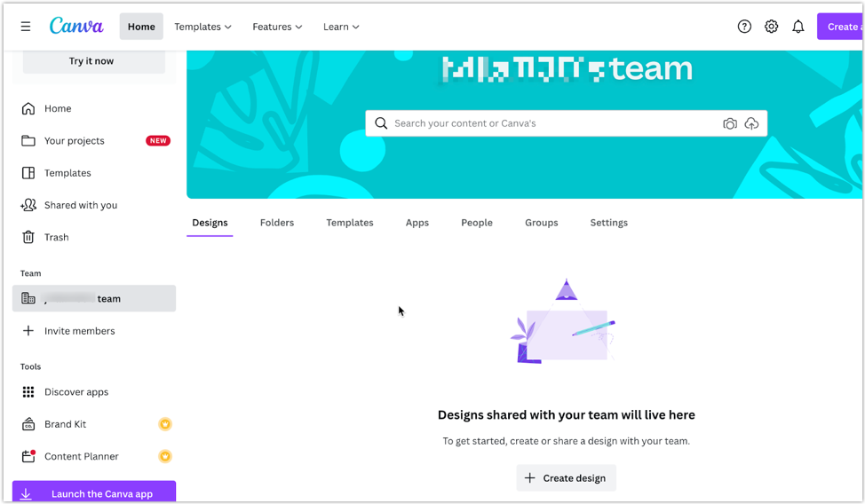Expand the Templates dropdown in top bar
865x504 pixels.
tap(202, 27)
